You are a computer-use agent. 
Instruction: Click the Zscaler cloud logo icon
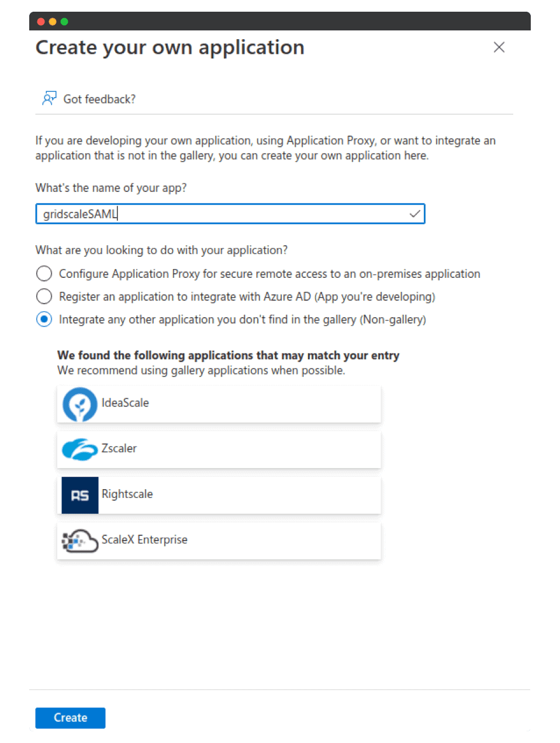coord(80,449)
